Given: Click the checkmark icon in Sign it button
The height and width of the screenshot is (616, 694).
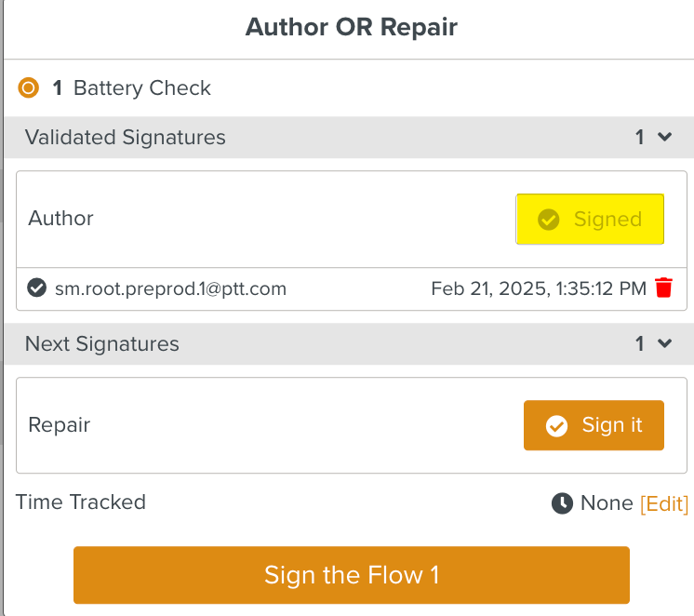Looking at the screenshot, I should [556, 426].
